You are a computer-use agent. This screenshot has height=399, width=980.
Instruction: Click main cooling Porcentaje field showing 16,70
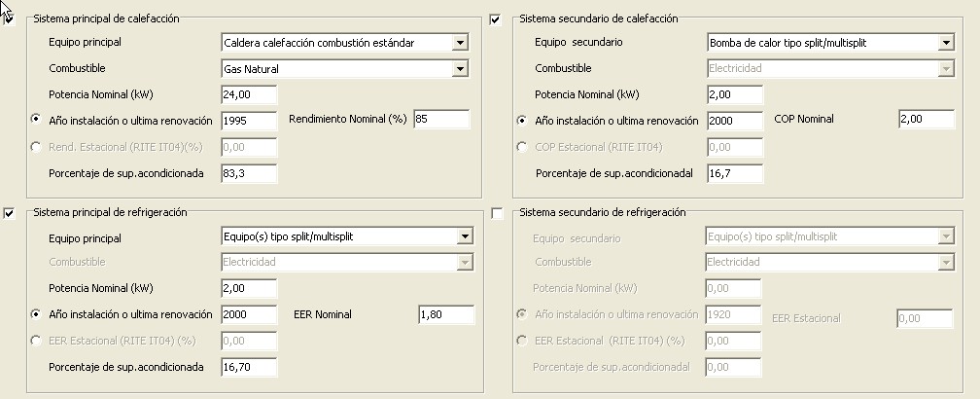tap(249, 367)
